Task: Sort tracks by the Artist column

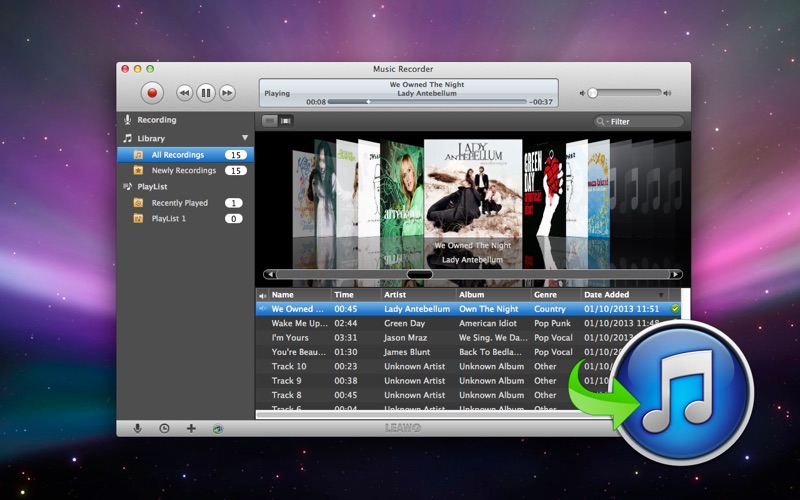Action: pos(418,295)
